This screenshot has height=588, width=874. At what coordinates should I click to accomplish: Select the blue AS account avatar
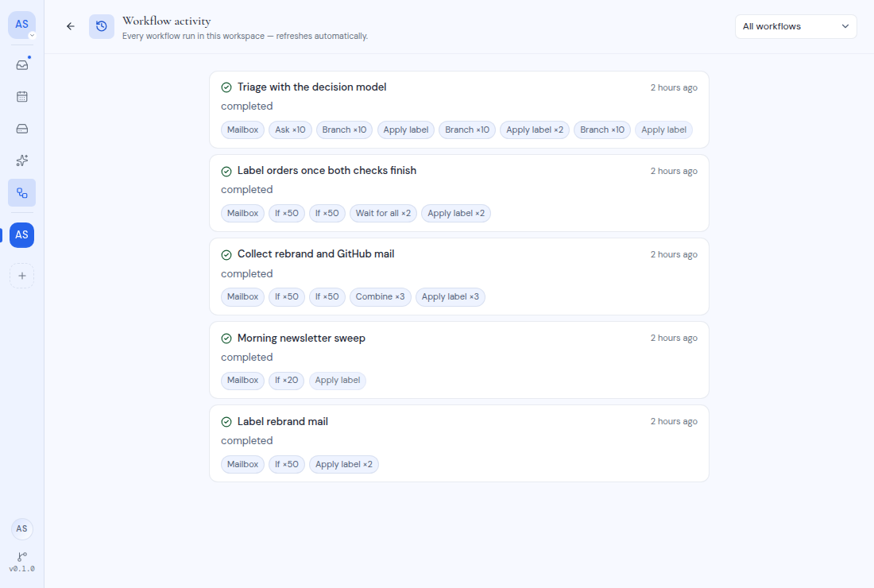[21, 235]
